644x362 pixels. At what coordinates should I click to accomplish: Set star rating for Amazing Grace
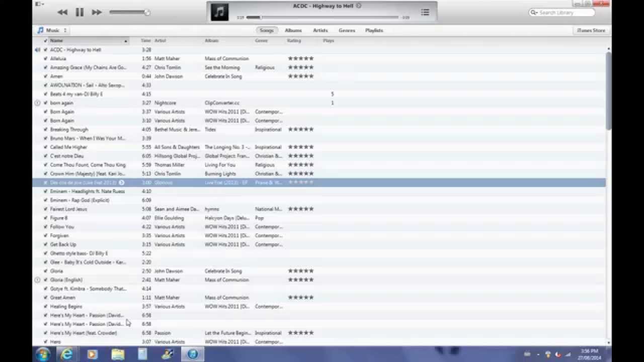pos(301,67)
